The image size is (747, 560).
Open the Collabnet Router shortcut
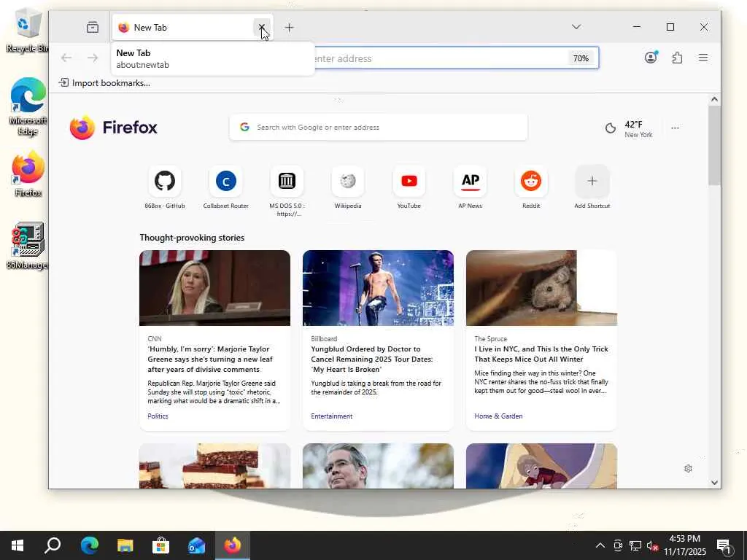pos(226,187)
